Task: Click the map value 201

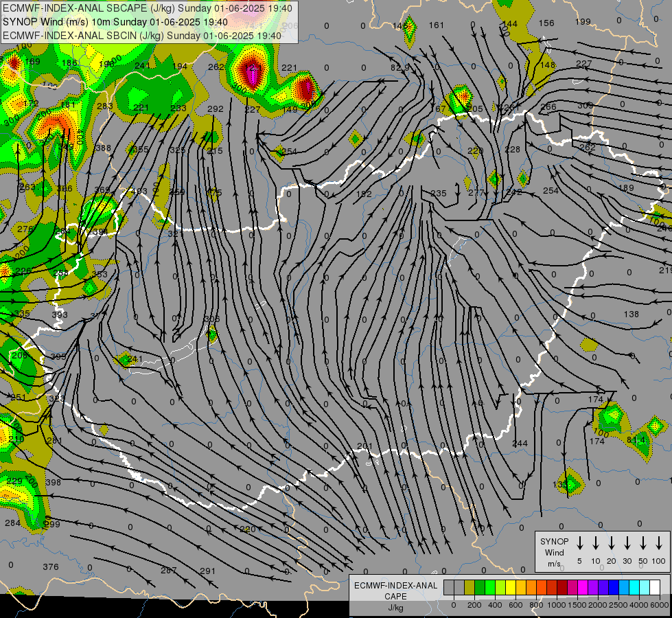Action: pos(364,446)
